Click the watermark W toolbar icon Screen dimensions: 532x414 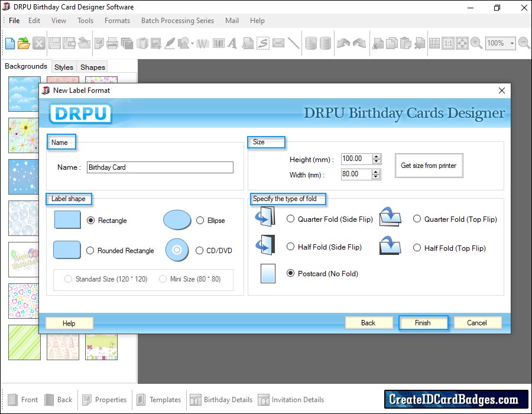click(x=203, y=43)
